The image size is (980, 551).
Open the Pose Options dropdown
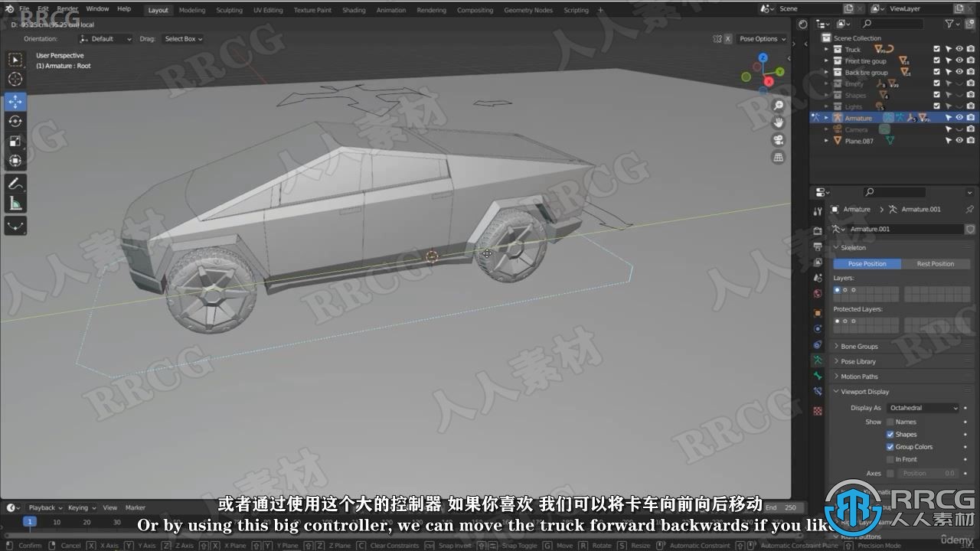762,38
